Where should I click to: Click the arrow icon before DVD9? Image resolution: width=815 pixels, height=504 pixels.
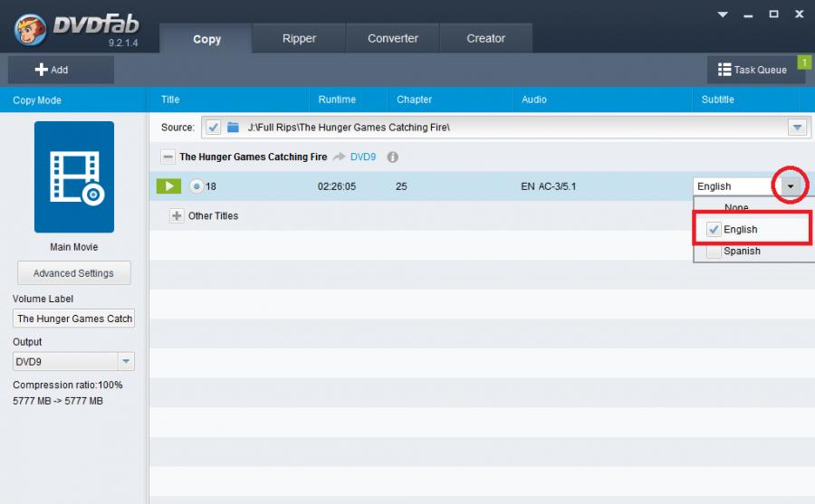(x=339, y=157)
